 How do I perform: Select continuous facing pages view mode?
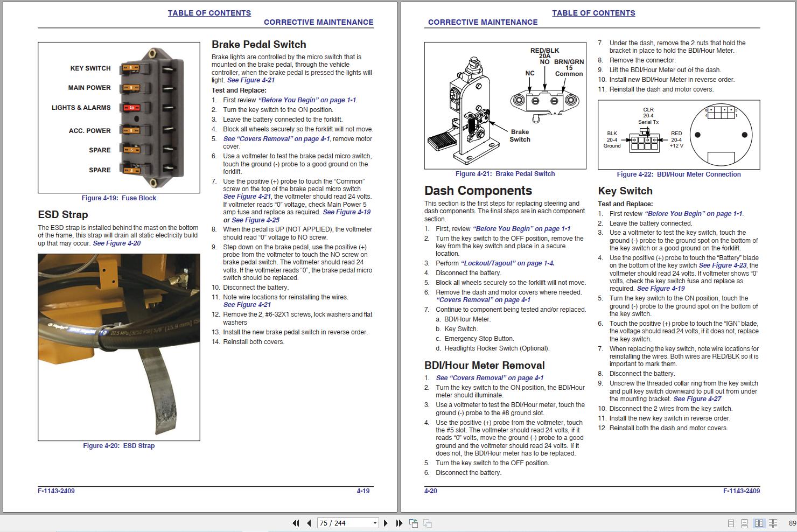[773, 523]
